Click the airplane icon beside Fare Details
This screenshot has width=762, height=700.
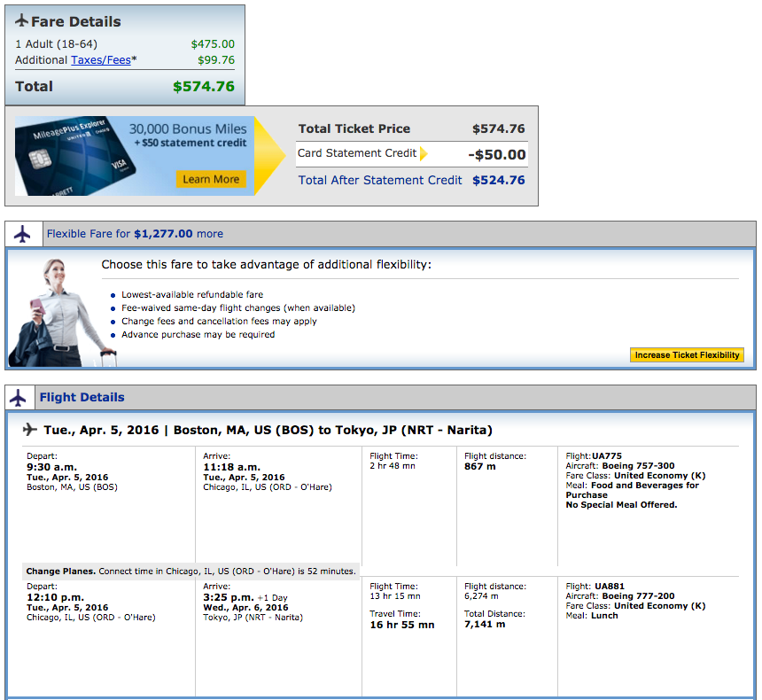click(x=22, y=21)
